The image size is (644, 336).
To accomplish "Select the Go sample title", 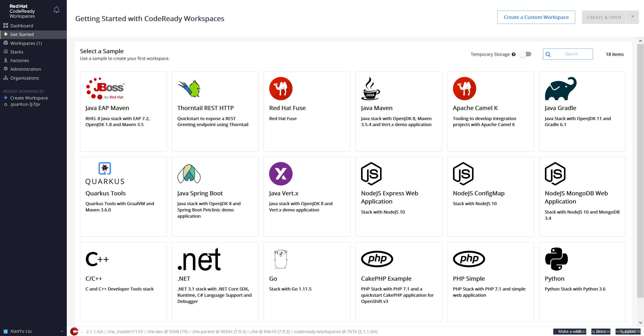I will [x=273, y=278].
